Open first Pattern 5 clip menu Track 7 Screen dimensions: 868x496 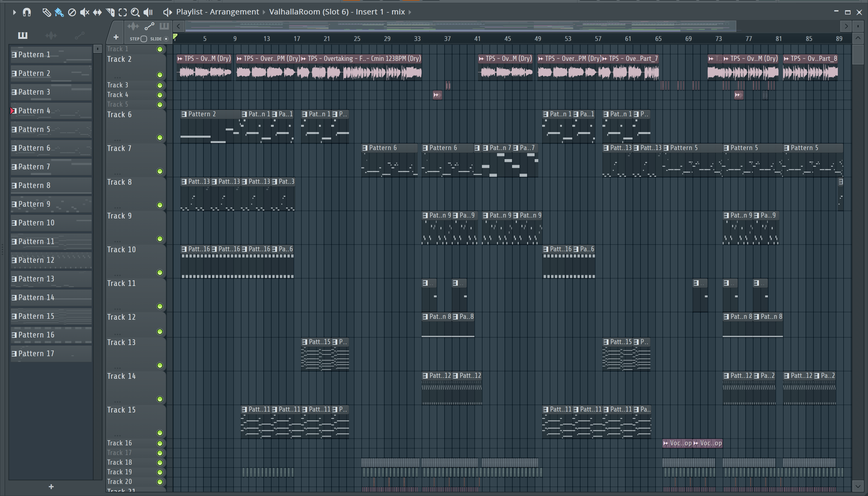(x=666, y=148)
